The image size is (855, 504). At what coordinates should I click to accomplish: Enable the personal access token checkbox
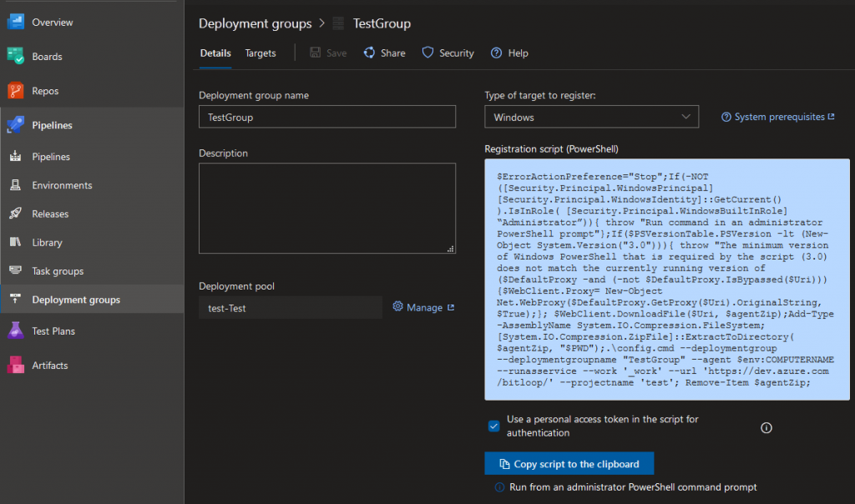pyautogui.click(x=493, y=426)
